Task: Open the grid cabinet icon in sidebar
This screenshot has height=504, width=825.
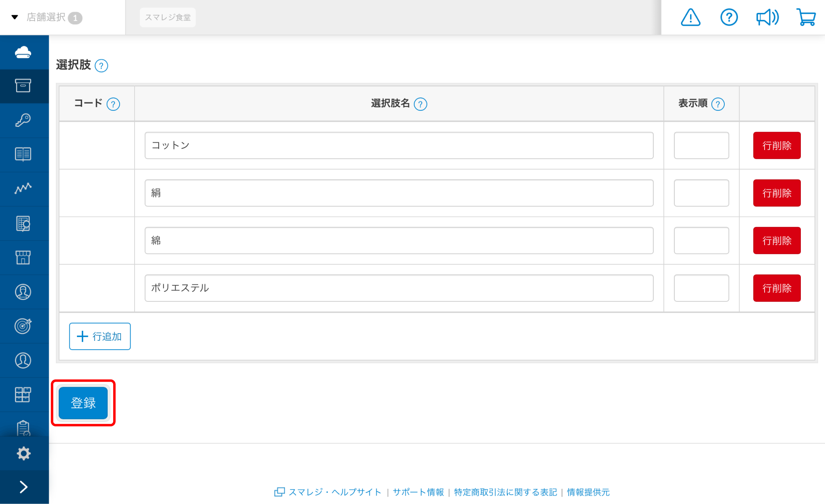Action: click(23, 394)
